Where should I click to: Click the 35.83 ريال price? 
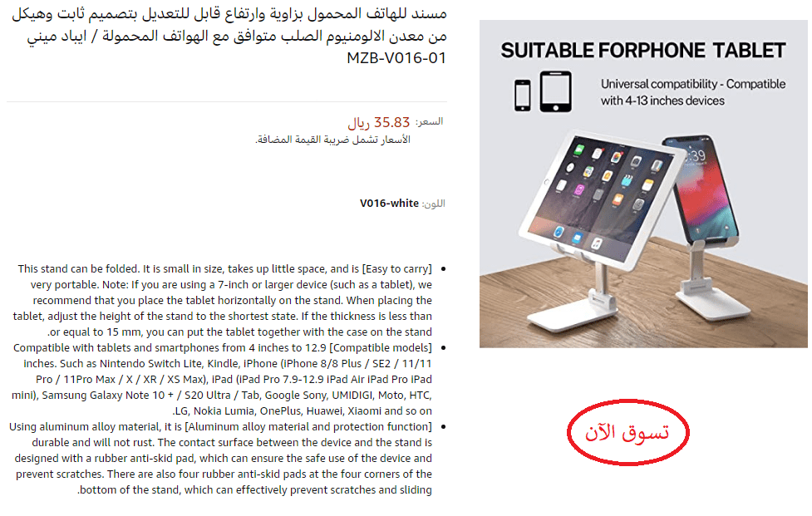click(x=378, y=123)
